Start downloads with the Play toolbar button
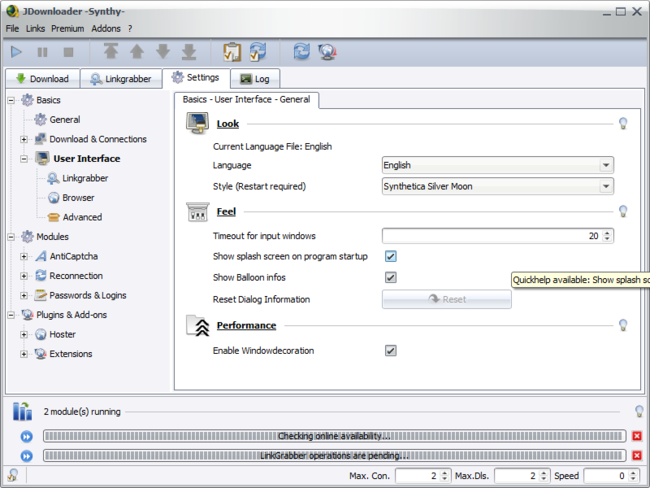This screenshot has height=488, width=650. click(16, 52)
